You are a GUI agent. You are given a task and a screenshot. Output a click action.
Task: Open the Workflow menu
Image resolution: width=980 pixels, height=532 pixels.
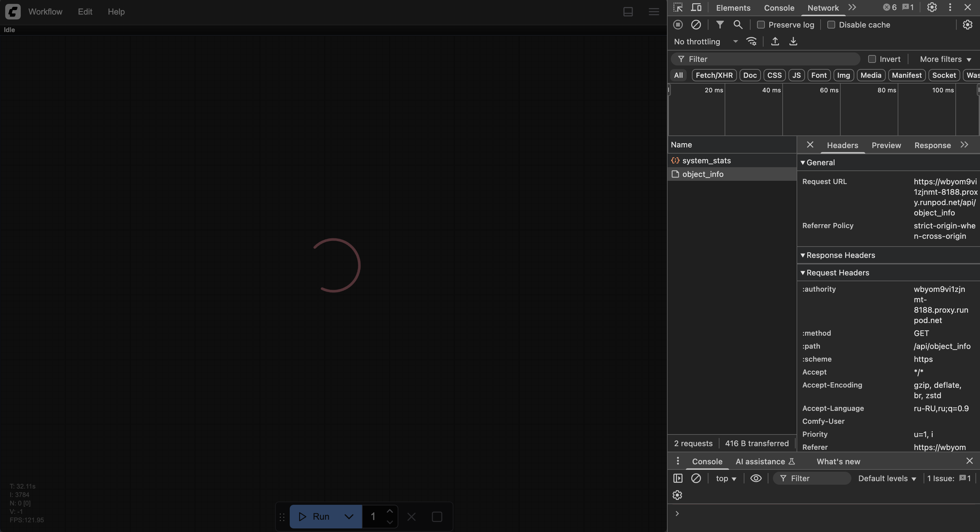pyautogui.click(x=45, y=12)
